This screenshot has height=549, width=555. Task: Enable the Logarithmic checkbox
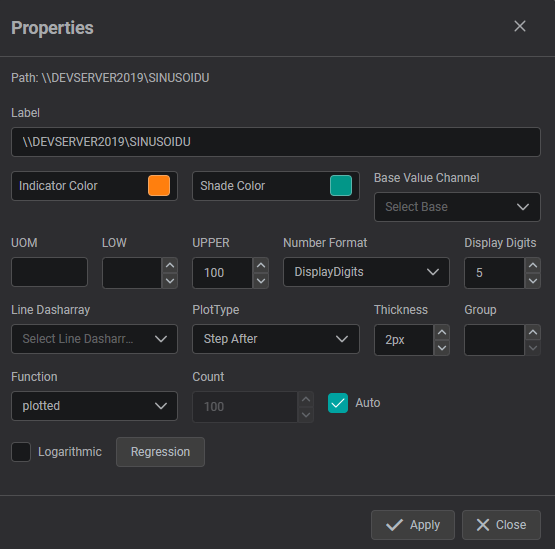tap(21, 452)
